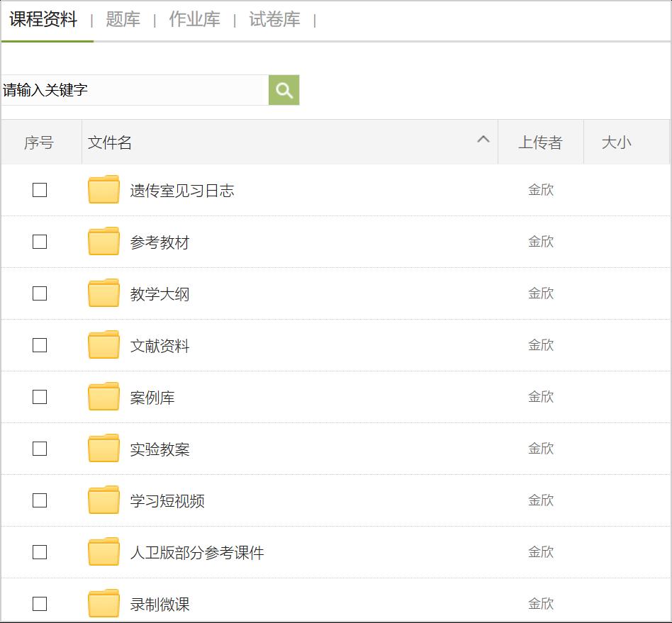
Task: Select the checkbox next to 录制微课
Action: coord(40,604)
